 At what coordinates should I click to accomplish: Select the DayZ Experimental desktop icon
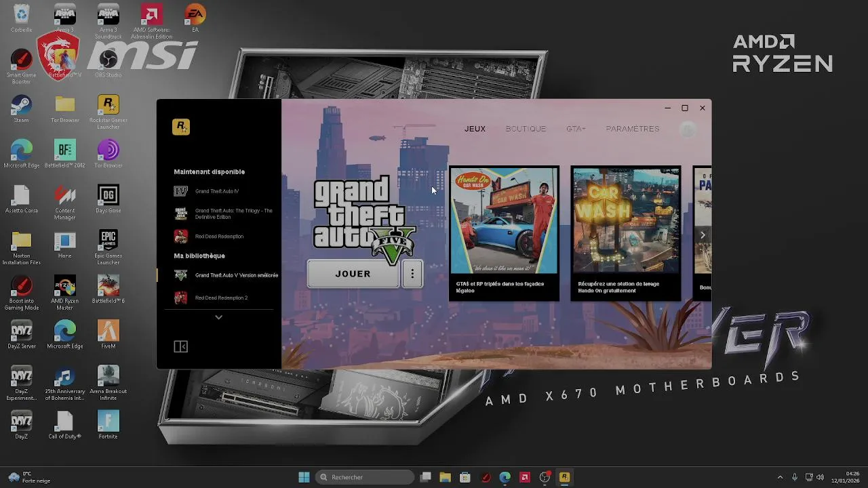click(22, 383)
